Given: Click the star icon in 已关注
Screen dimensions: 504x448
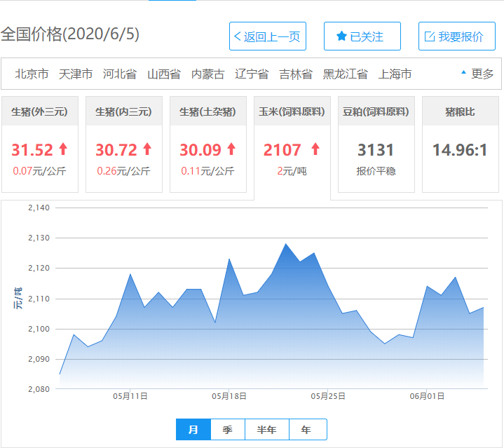Looking at the screenshot, I should click(x=341, y=36).
